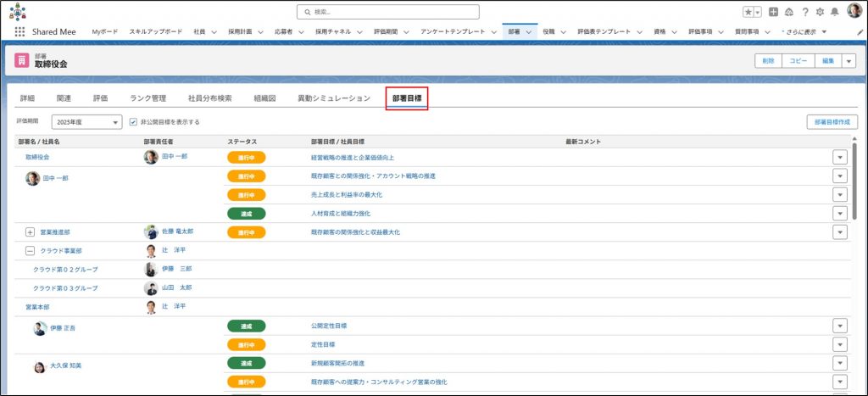The height and width of the screenshot is (396, 868).
Task: Click the pencil icon to edit navigation
Action: [860, 31]
